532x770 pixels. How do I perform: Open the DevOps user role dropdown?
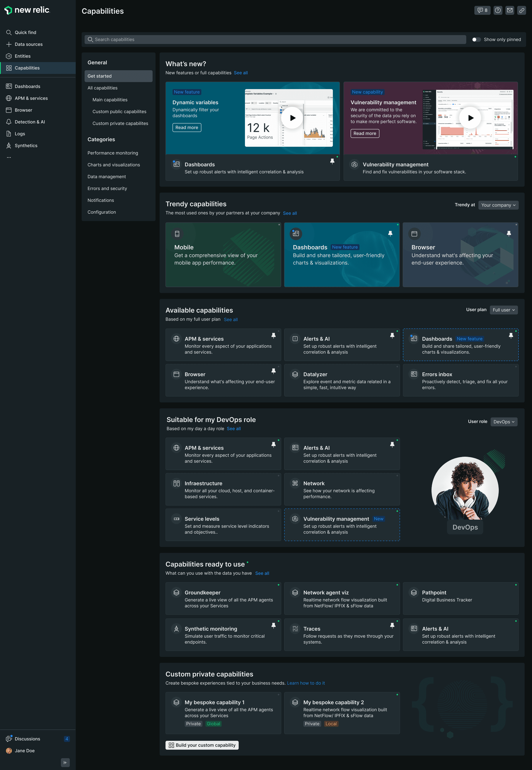coord(504,422)
